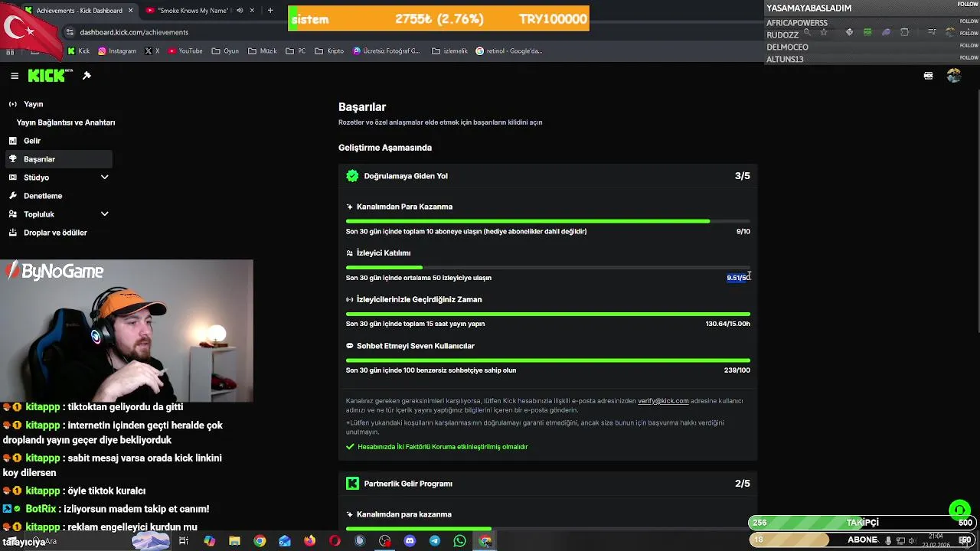This screenshot has width=980, height=551.
Task: Open the izlemelik bookmarks folder
Action: [x=449, y=51]
